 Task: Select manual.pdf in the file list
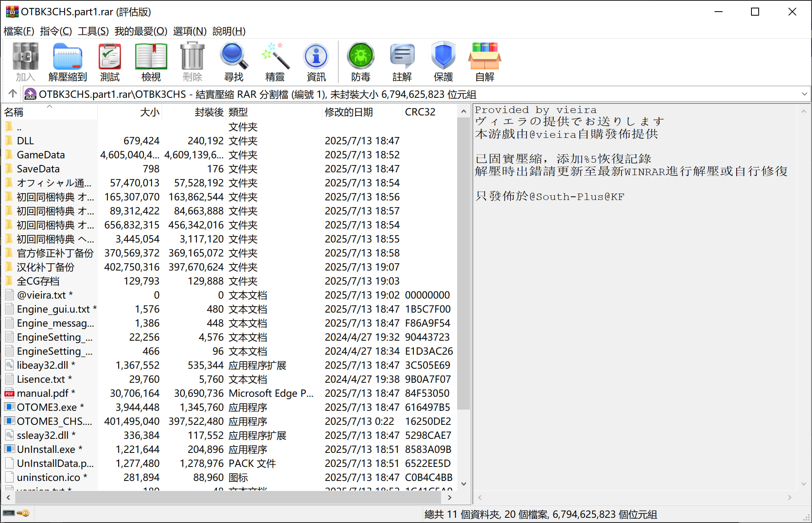[x=43, y=394]
